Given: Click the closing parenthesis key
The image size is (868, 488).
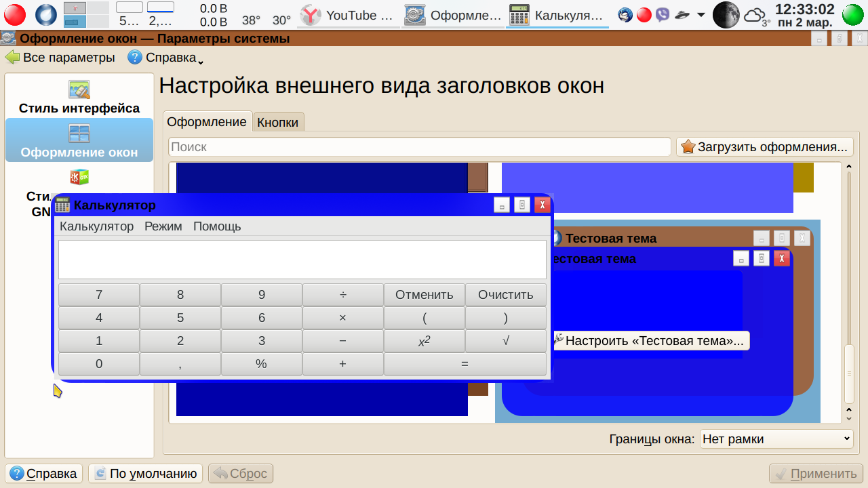Looking at the screenshot, I should 506,318.
